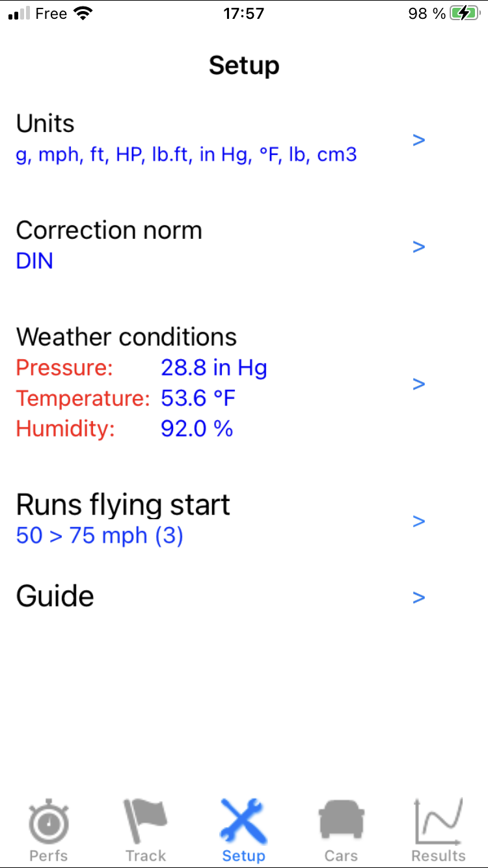
Task: Open Runs flying start chevron
Action: click(419, 521)
